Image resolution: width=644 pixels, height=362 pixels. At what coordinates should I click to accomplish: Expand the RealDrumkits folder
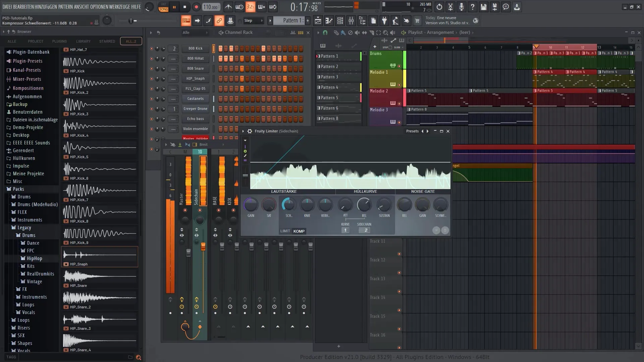(40, 274)
